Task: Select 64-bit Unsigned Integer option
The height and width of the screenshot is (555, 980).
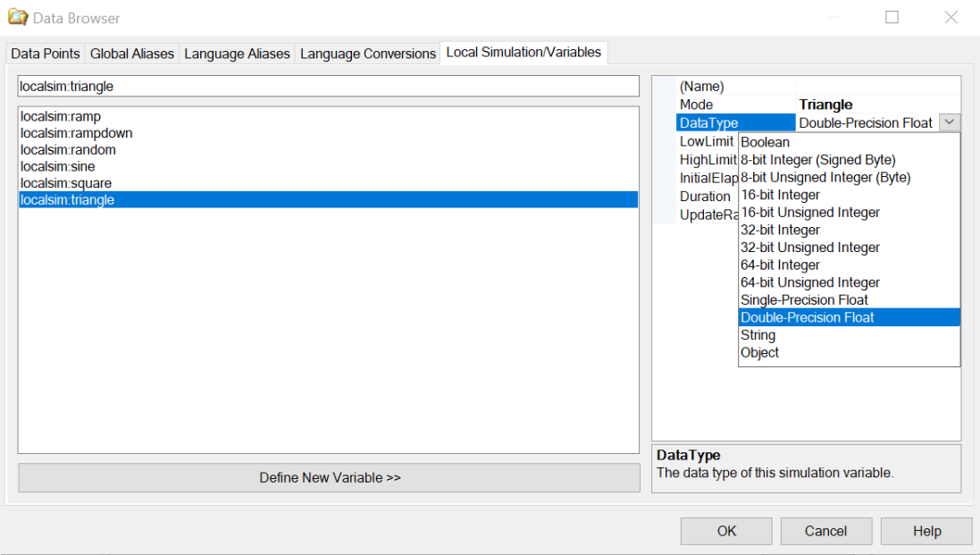Action: (809, 282)
